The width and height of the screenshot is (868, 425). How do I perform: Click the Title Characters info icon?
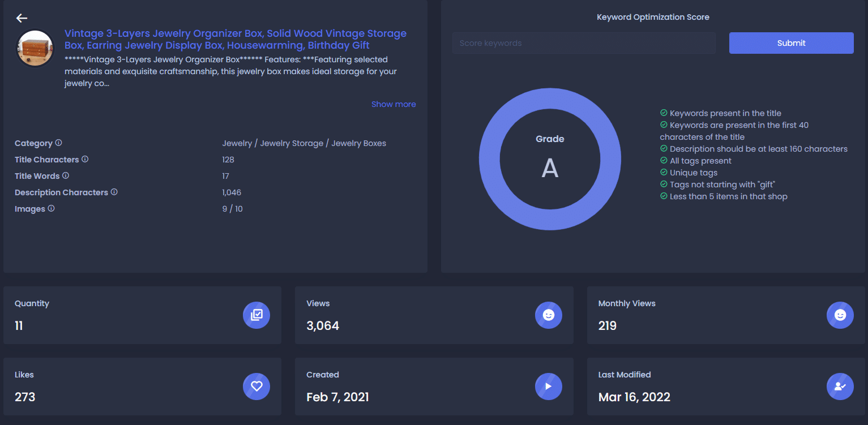[85, 160]
